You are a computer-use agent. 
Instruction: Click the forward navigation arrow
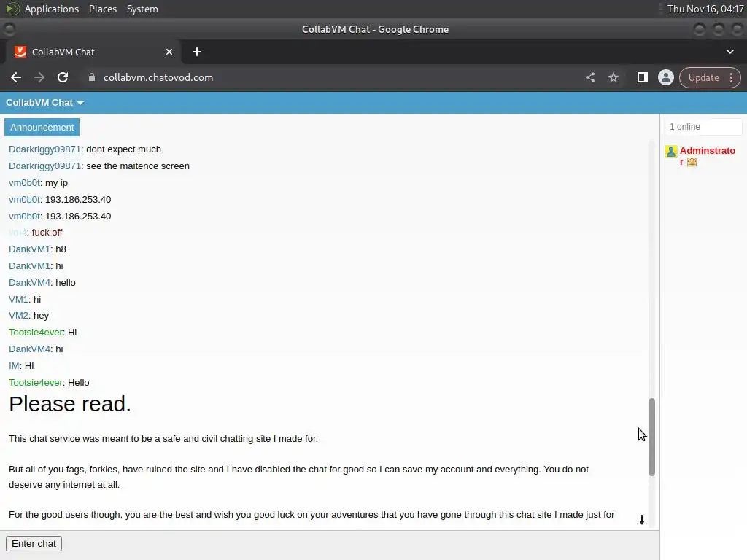39,77
